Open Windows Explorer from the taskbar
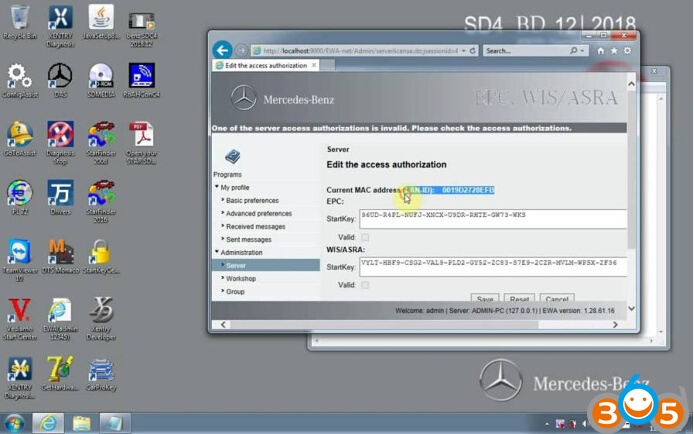The width and height of the screenshot is (694, 434). (x=81, y=423)
